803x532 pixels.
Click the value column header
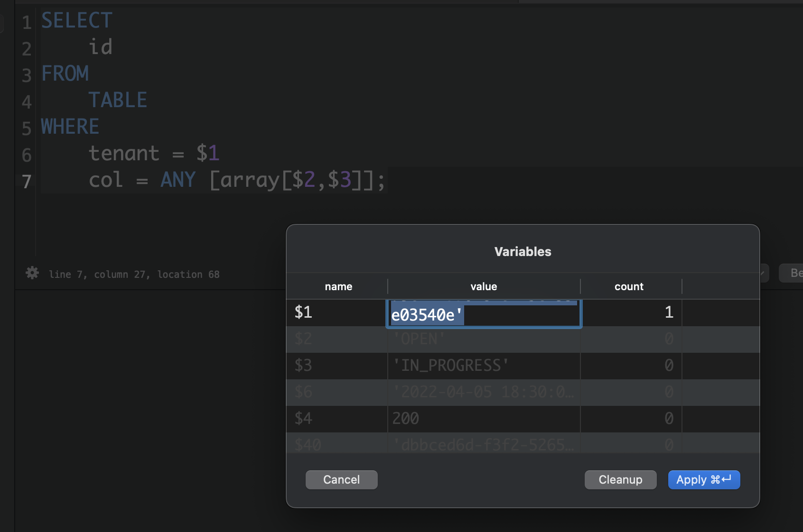coord(484,286)
